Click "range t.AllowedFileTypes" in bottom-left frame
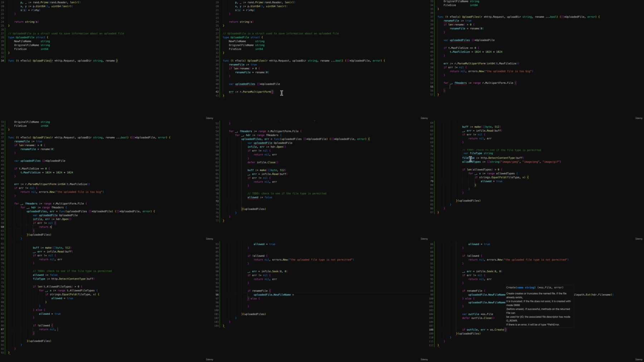This screenshot has height=362, width=644. tap(75, 290)
